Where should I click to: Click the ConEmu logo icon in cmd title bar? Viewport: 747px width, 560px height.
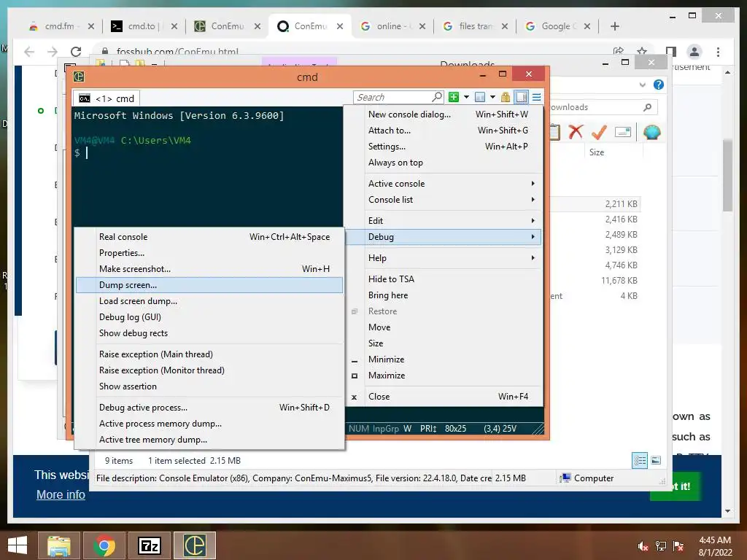(79, 77)
